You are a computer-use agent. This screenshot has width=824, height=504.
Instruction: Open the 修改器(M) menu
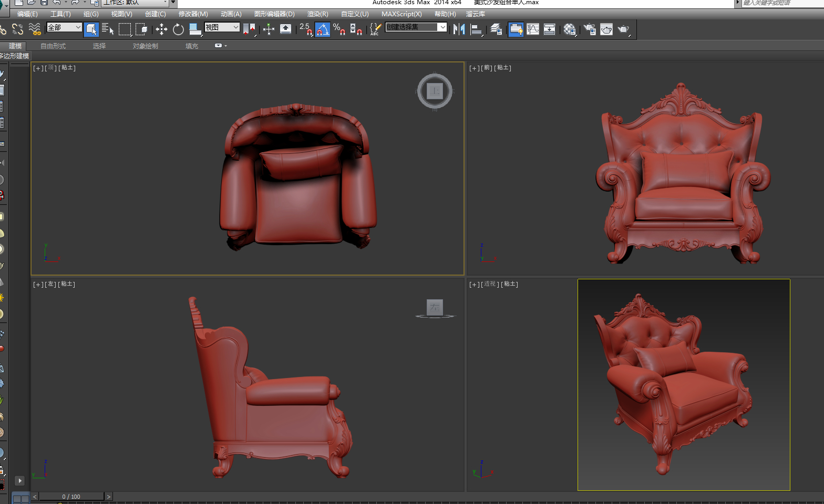tap(193, 14)
